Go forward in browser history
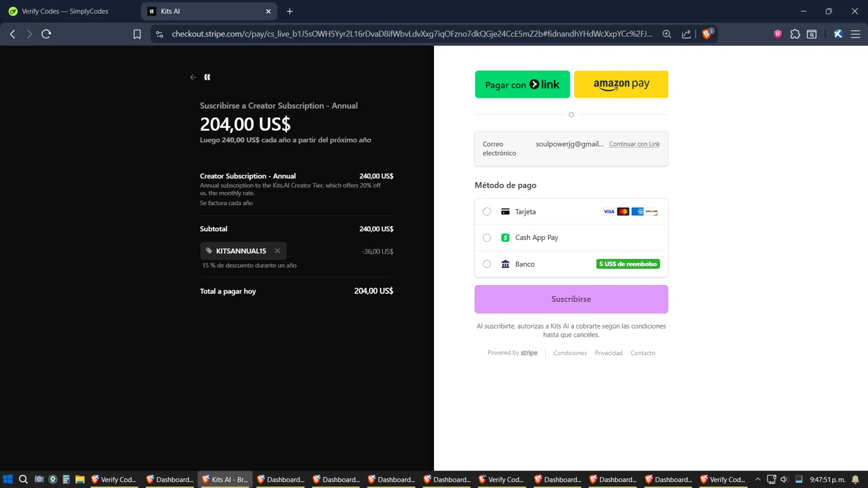The width and height of the screenshot is (868, 488). [x=30, y=34]
